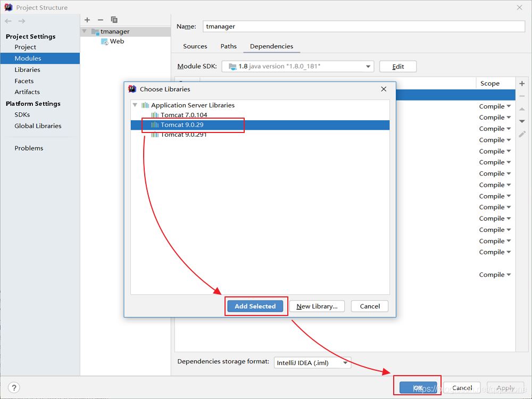Click the copy module icon

coord(114,20)
